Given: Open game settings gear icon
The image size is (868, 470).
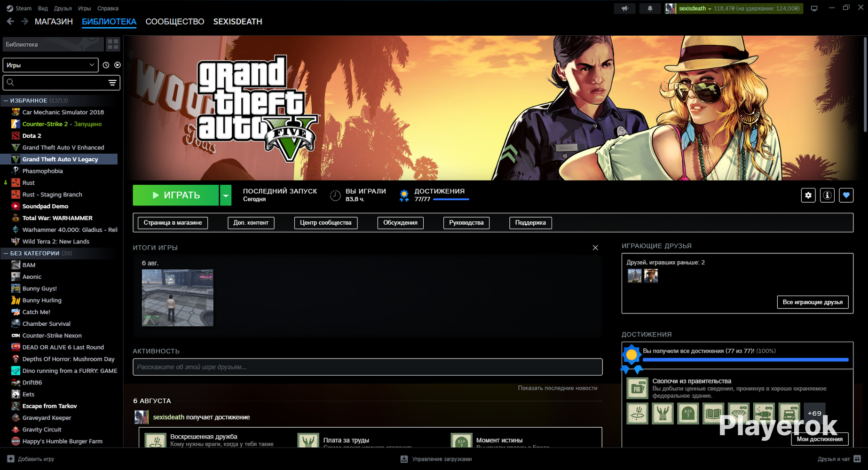Looking at the screenshot, I should tap(808, 195).
